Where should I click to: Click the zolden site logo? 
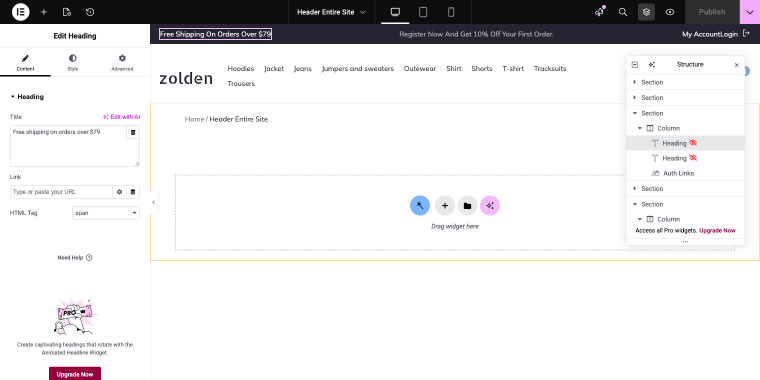[186, 78]
